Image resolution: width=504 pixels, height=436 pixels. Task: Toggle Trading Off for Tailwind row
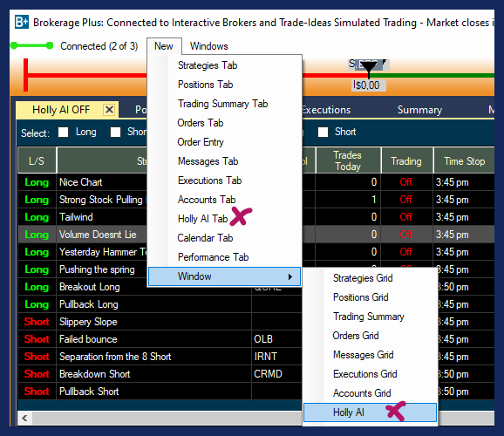(406, 217)
